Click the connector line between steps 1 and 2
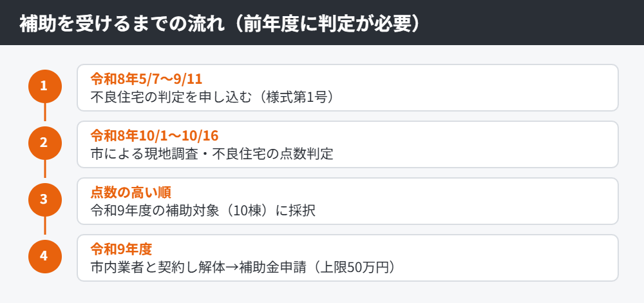Viewport: 644px width, 303px height. click(45, 112)
